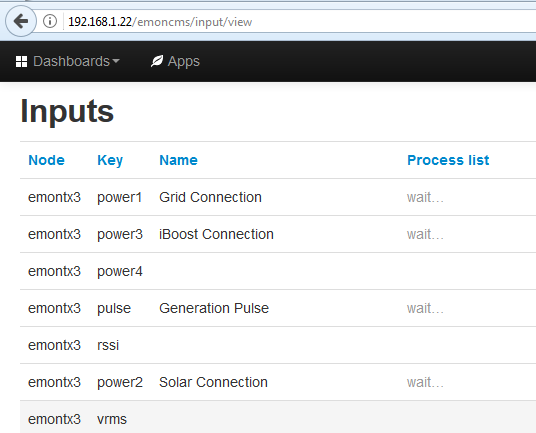The height and width of the screenshot is (433, 536).
Task: Open the Dashboards menu
Action: click(68, 62)
